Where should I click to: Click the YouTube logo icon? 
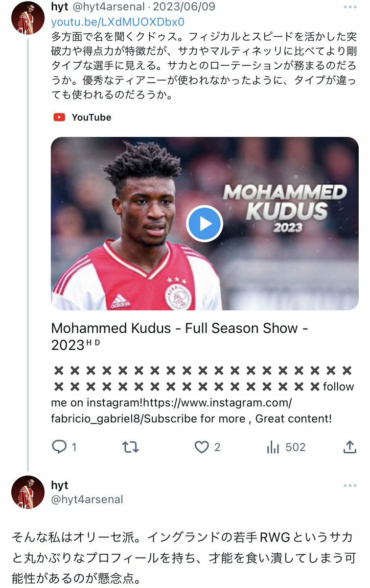[x=59, y=117]
